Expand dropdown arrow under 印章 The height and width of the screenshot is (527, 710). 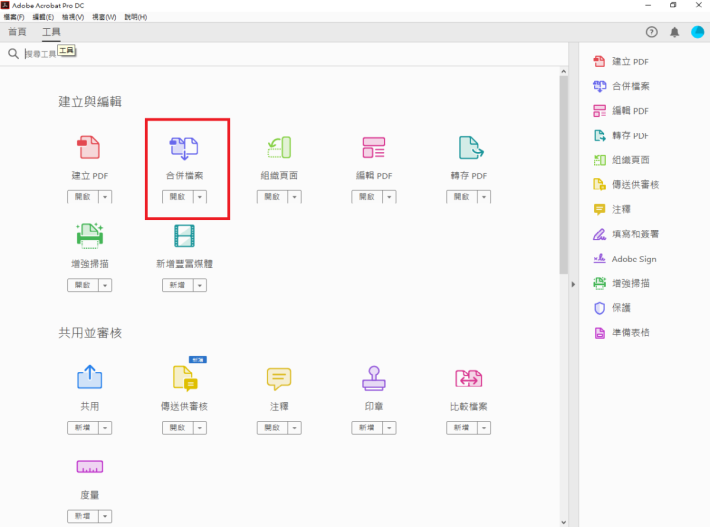[x=389, y=428]
